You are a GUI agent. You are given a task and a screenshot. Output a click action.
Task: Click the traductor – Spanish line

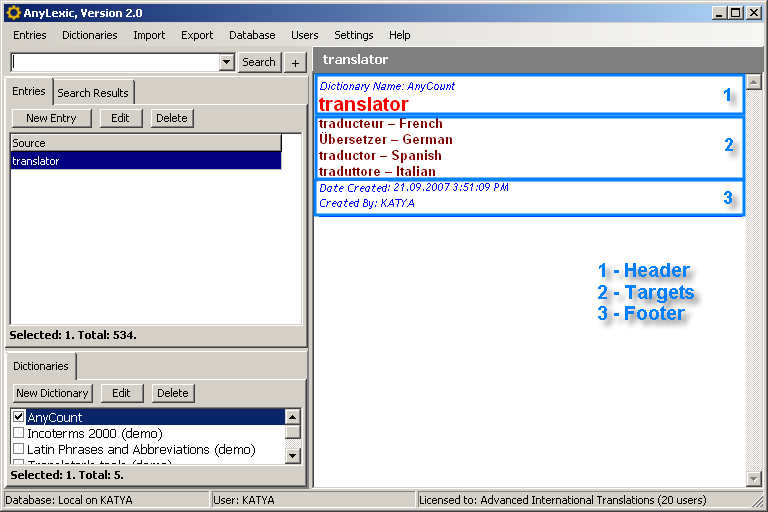380,156
